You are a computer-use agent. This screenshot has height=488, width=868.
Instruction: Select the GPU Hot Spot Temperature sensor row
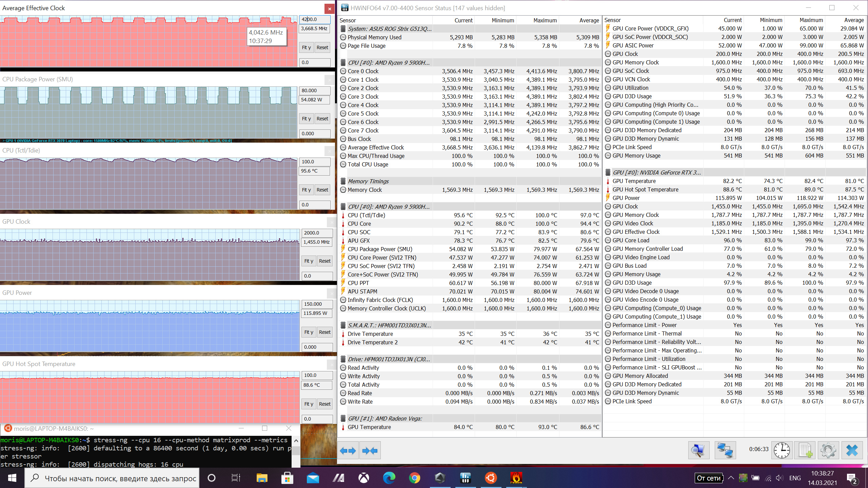point(735,189)
